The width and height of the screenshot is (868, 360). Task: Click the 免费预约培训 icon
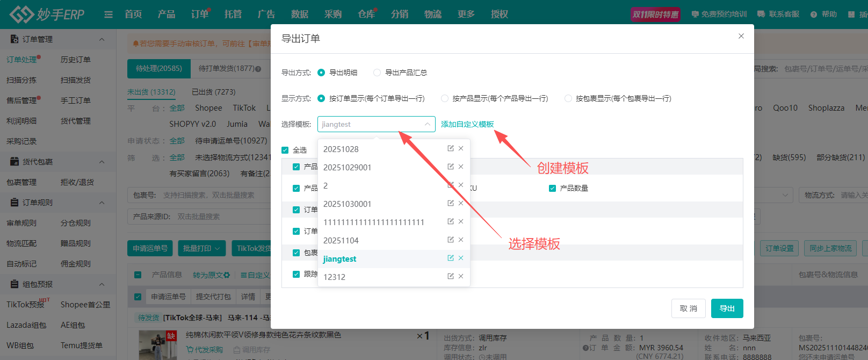click(696, 15)
